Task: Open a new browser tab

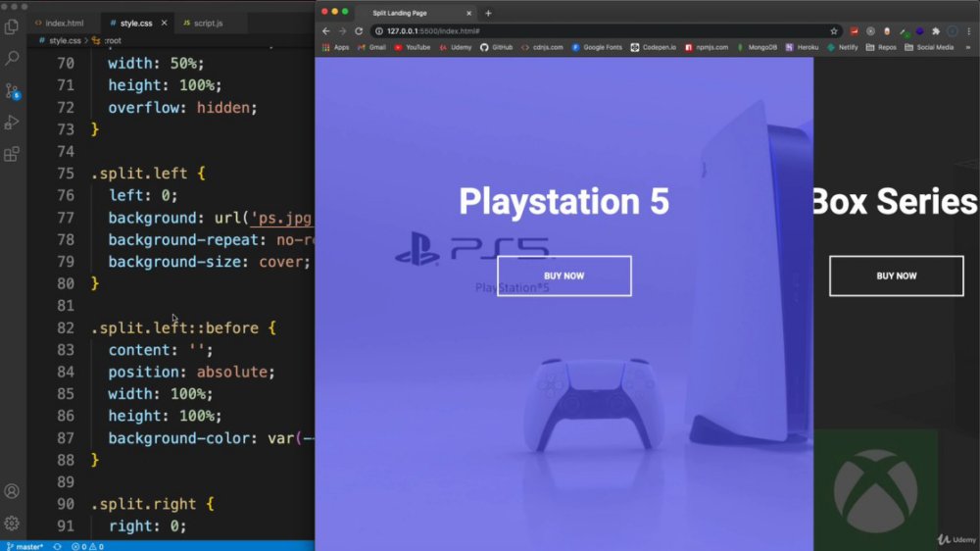Action: coord(488,13)
